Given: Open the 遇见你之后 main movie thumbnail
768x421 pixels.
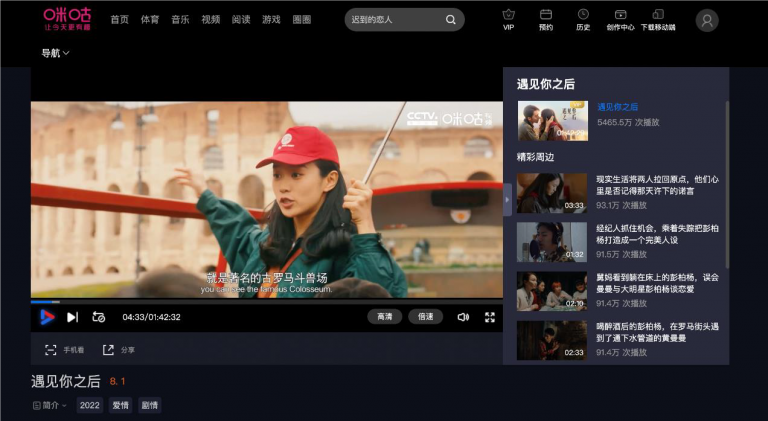Looking at the screenshot, I should (553, 121).
